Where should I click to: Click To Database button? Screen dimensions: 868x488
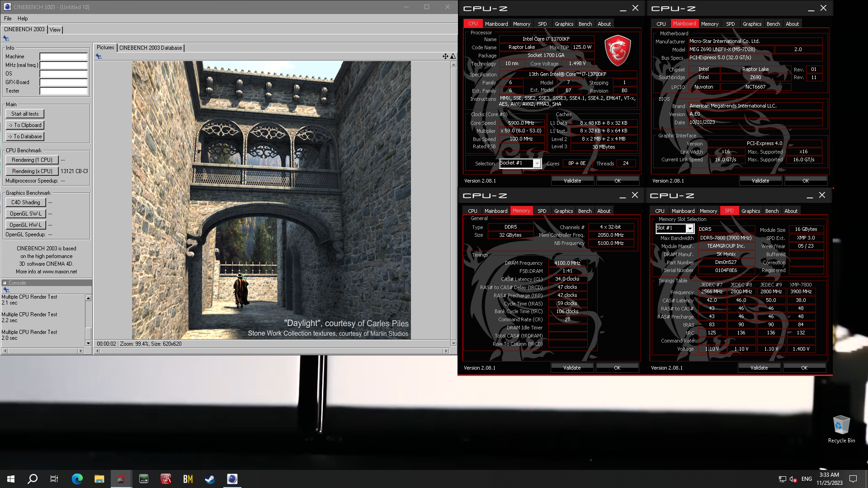(x=25, y=136)
